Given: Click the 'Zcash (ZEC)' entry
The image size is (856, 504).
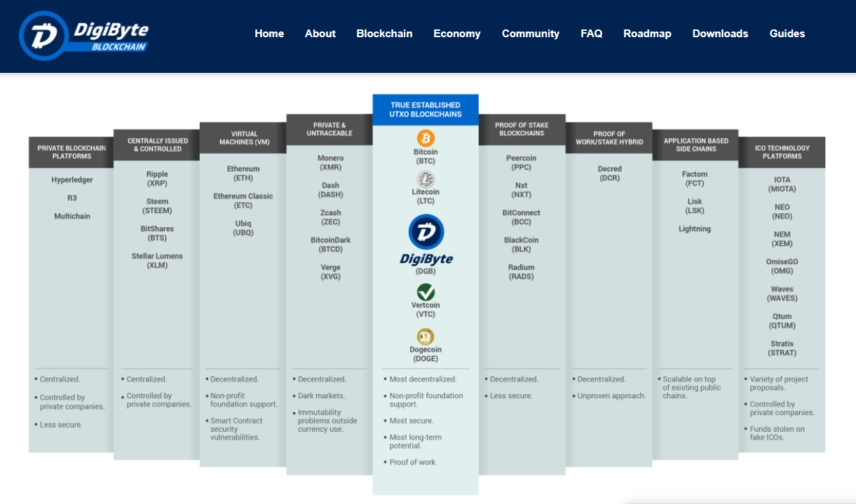Looking at the screenshot, I should click(330, 217).
